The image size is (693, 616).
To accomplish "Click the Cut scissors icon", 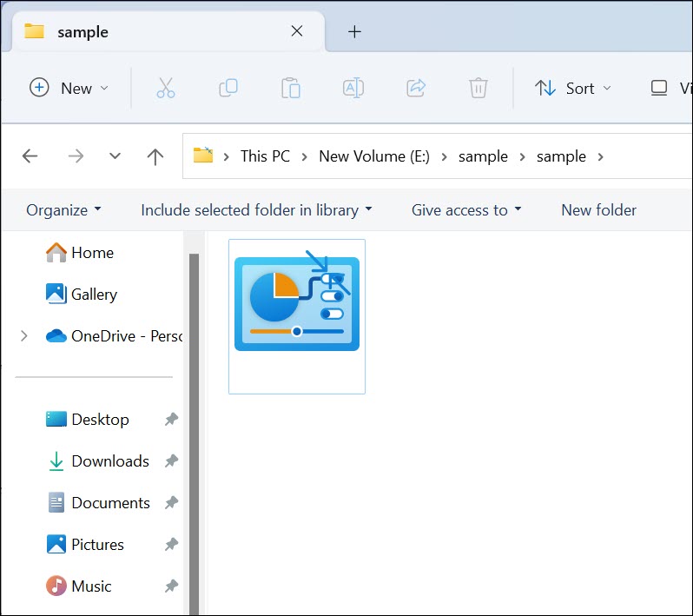I will [166, 88].
